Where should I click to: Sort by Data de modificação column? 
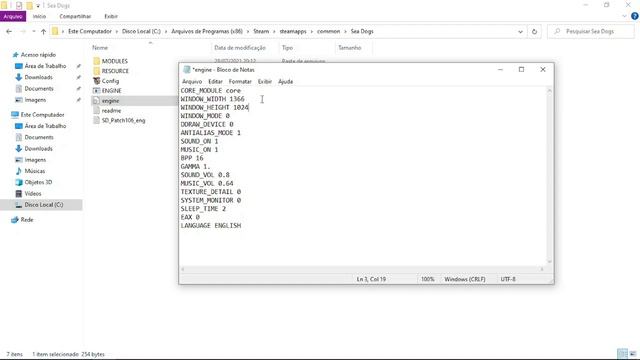click(240, 48)
